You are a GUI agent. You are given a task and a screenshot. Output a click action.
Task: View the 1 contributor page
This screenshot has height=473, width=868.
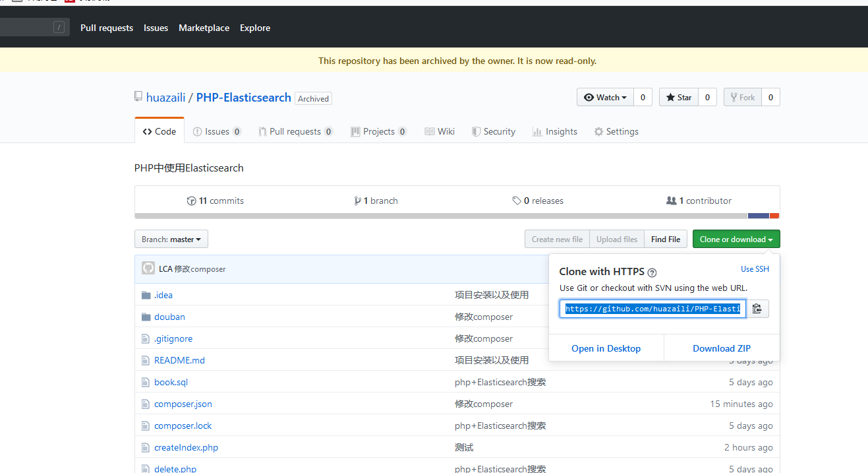coord(699,201)
